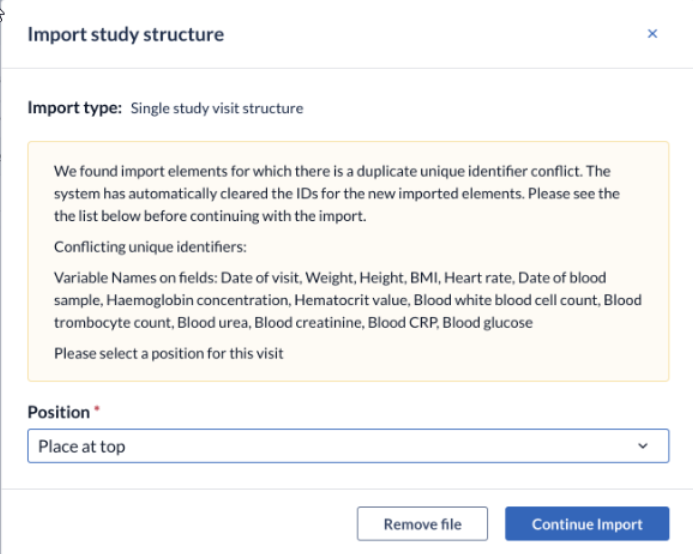This screenshot has width=693, height=554.
Task: Click 'Haemoglobin concentration' in the conflict list
Action: (x=198, y=300)
